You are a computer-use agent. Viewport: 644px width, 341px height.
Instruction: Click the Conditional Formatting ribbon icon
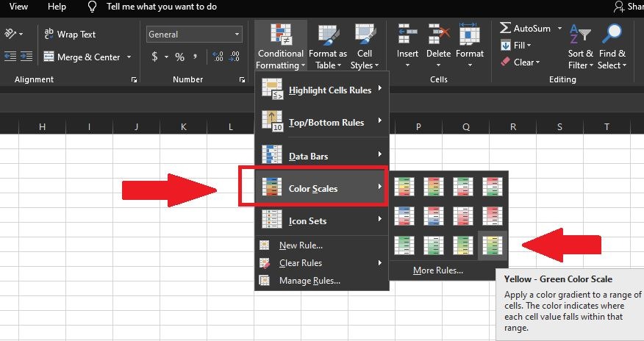pos(280,35)
